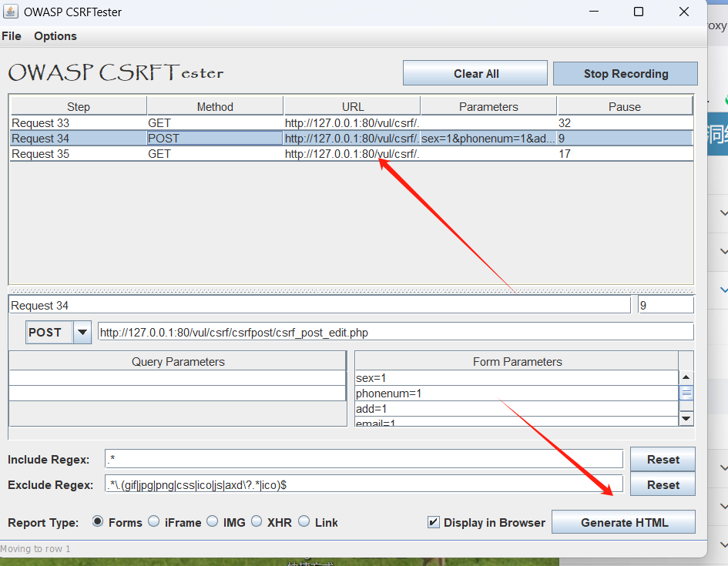The image size is (728, 566).
Task: Close the OWASP CSRFTester window
Action: 684,11
